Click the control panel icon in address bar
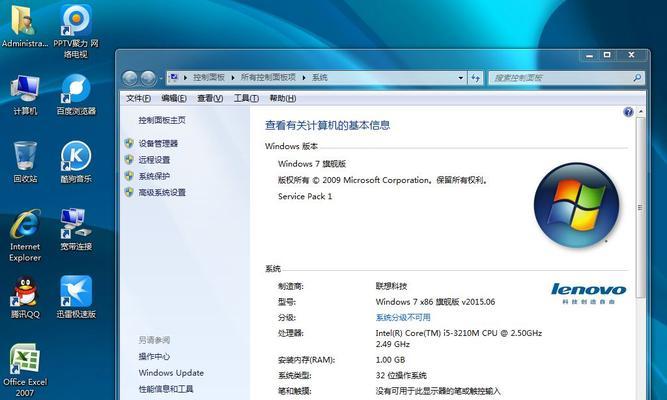 (x=173, y=77)
